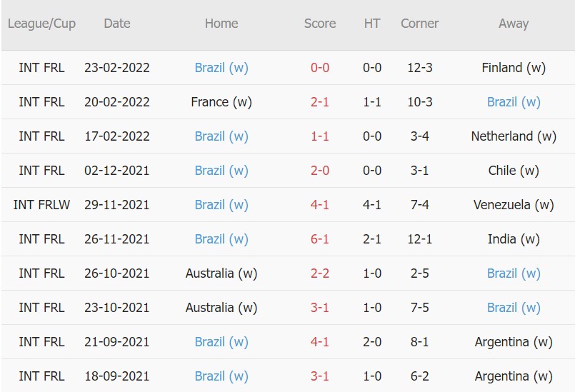Screen dimensions: 575x392
Task: Open the 2-1 score of France match
Action: (320, 102)
